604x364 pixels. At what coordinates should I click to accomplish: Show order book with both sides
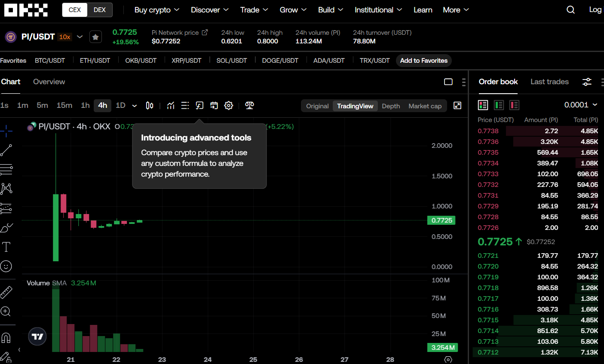click(483, 105)
